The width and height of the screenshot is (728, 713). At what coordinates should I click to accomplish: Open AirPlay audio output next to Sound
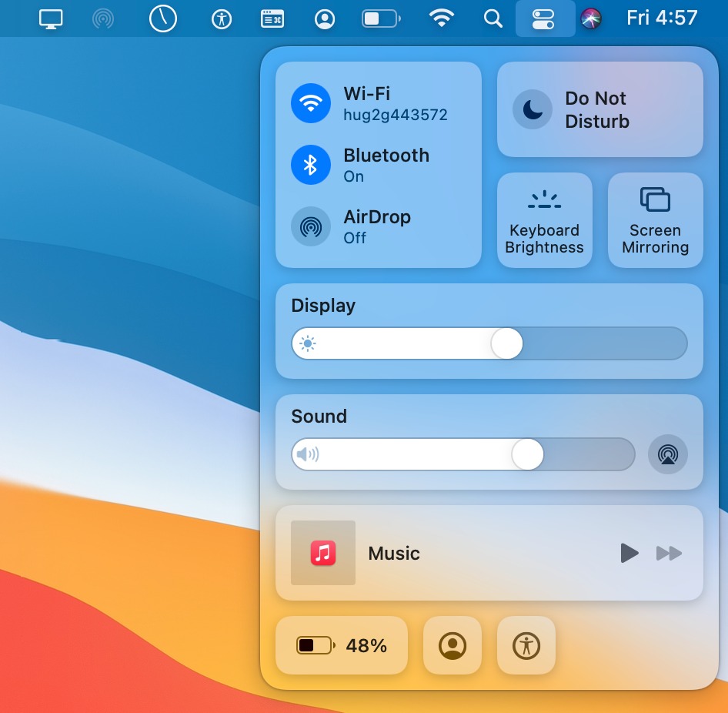pyautogui.click(x=668, y=454)
